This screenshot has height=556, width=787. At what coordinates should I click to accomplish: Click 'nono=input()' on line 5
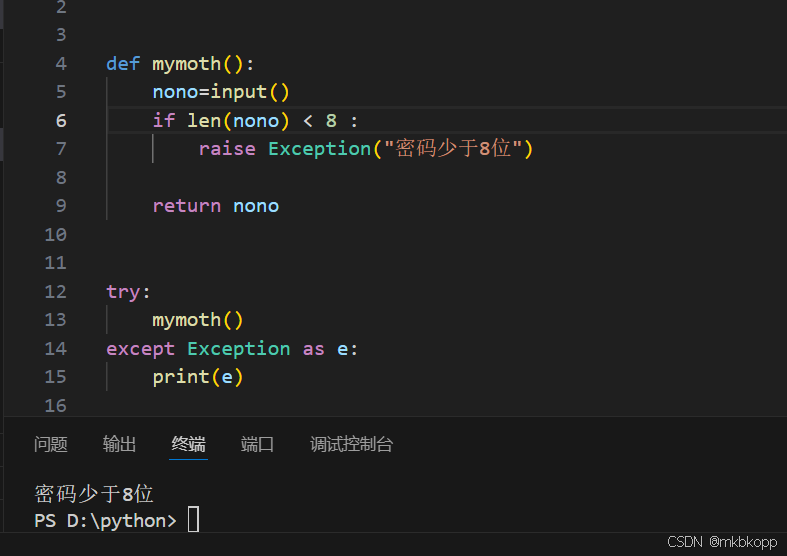click(x=221, y=92)
